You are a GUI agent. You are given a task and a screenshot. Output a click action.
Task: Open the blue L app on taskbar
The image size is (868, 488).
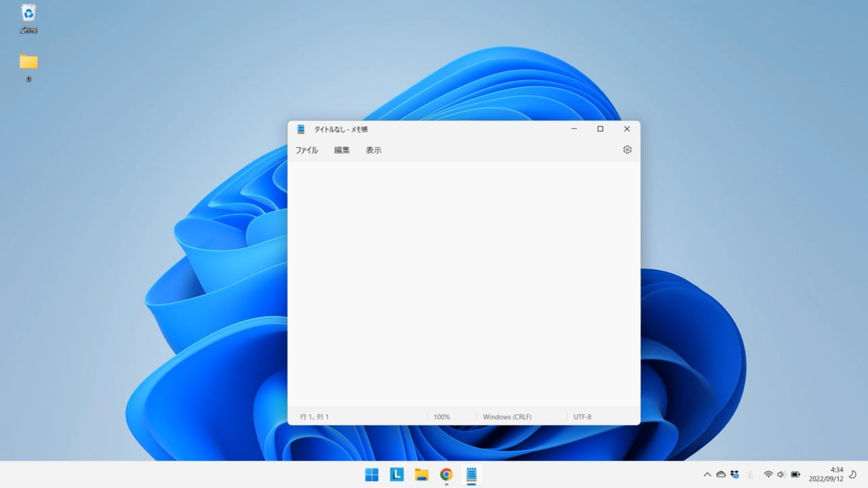point(397,474)
